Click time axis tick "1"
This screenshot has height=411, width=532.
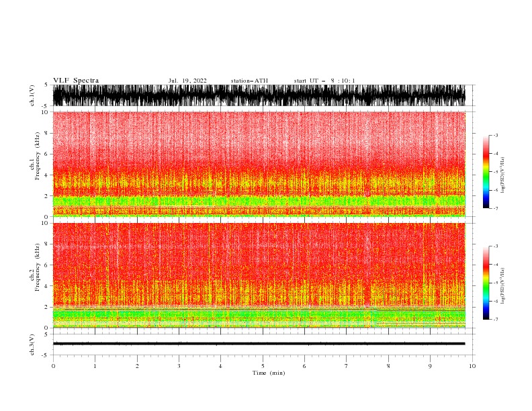click(x=95, y=366)
